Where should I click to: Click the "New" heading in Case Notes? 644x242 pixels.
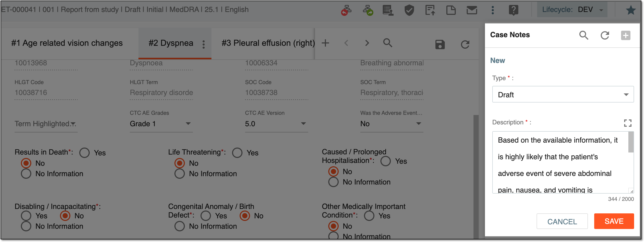coord(497,60)
